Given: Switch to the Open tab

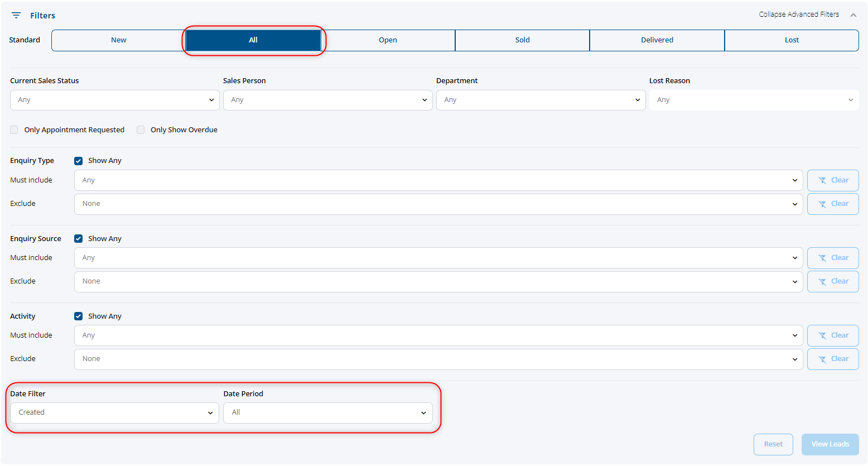Looking at the screenshot, I should click(x=388, y=40).
